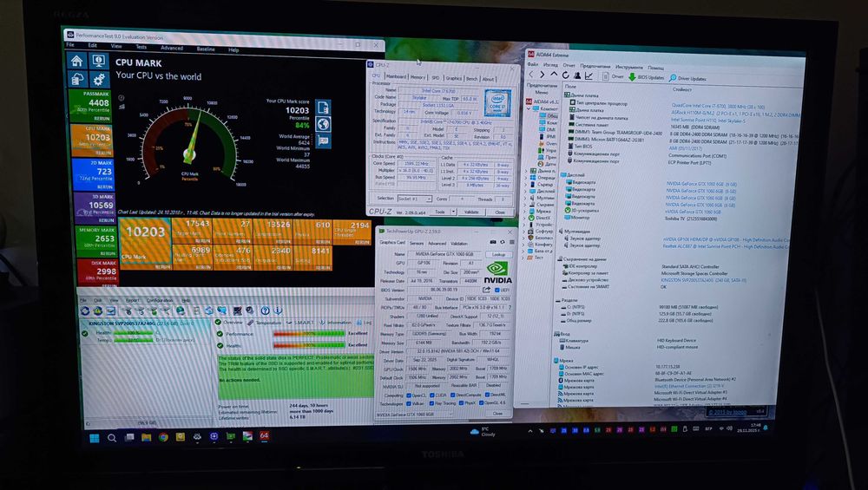Image resolution: width=868 pixels, height=490 pixels.
Task: Click the CPU Mark percentile gauge
Action: pos(190,141)
